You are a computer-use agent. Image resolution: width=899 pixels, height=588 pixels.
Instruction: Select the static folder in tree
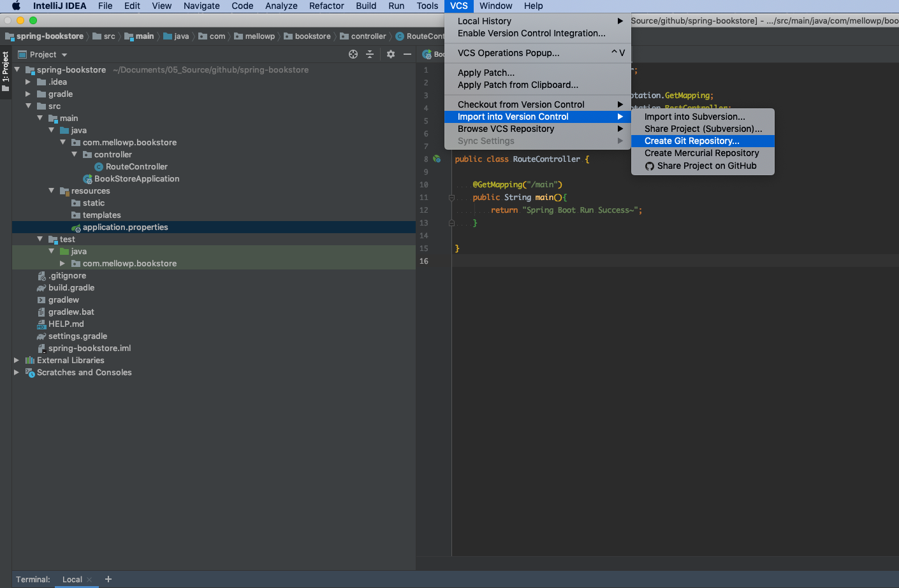[x=94, y=203]
